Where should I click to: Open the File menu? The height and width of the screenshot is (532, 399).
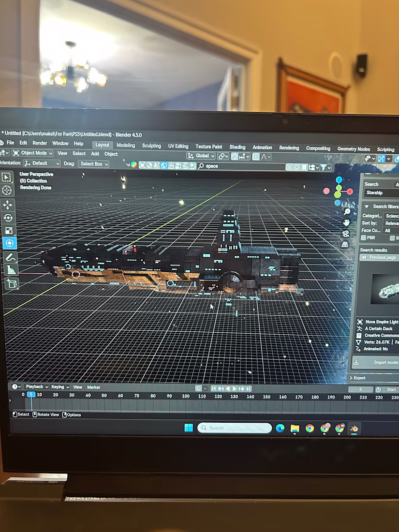click(11, 143)
